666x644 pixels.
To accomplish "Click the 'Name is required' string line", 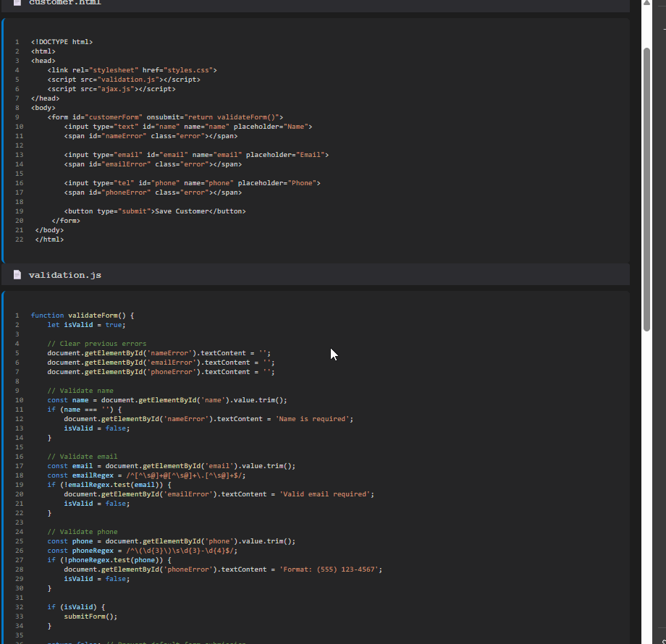I will (208, 418).
